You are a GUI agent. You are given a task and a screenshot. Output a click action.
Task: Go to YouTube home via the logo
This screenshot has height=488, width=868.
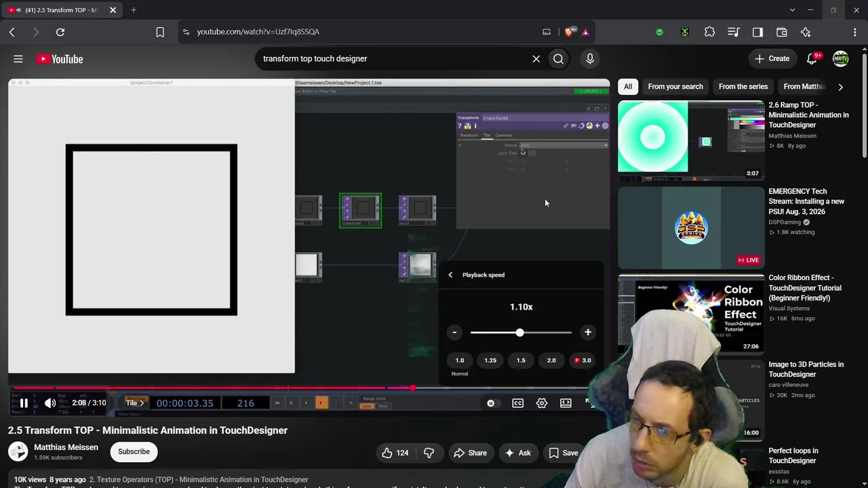(x=60, y=59)
